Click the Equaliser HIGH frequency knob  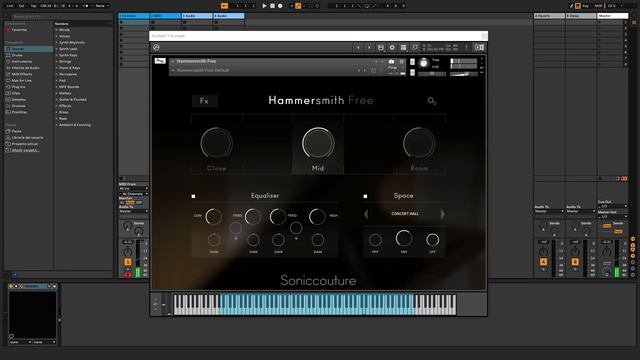pos(317,217)
